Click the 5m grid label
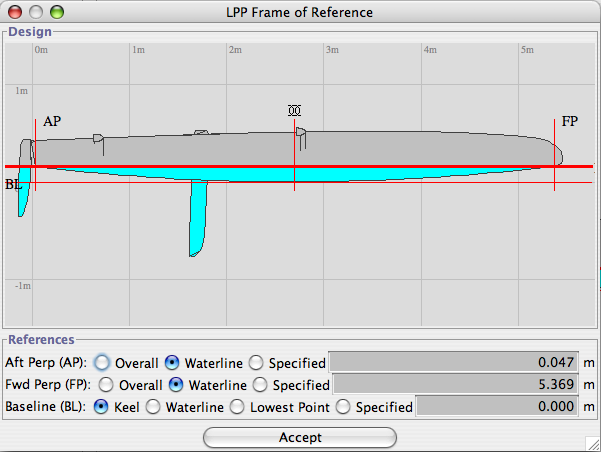This screenshot has height=452, width=601. click(527, 50)
